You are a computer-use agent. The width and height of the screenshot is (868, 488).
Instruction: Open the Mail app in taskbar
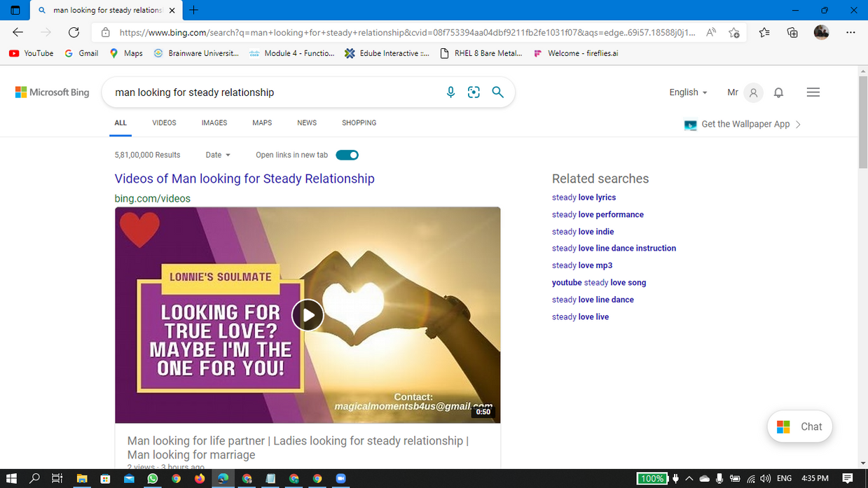129,479
